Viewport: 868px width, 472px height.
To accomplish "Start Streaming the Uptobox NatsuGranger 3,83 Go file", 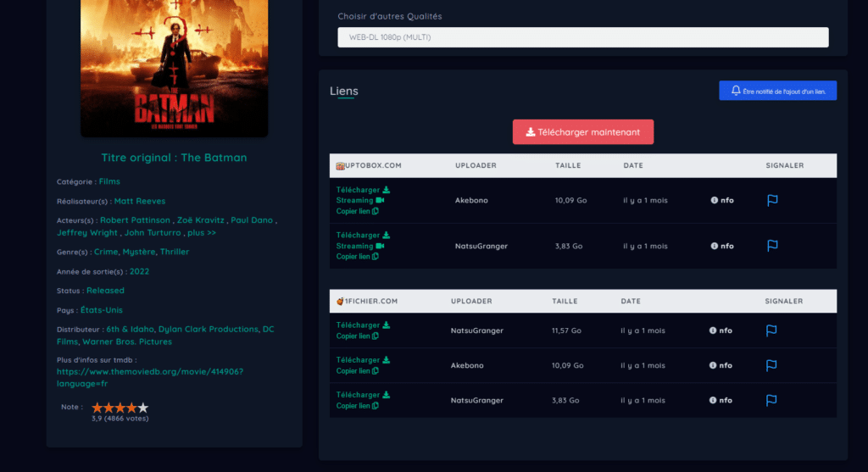I will pyautogui.click(x=359, y=246).
